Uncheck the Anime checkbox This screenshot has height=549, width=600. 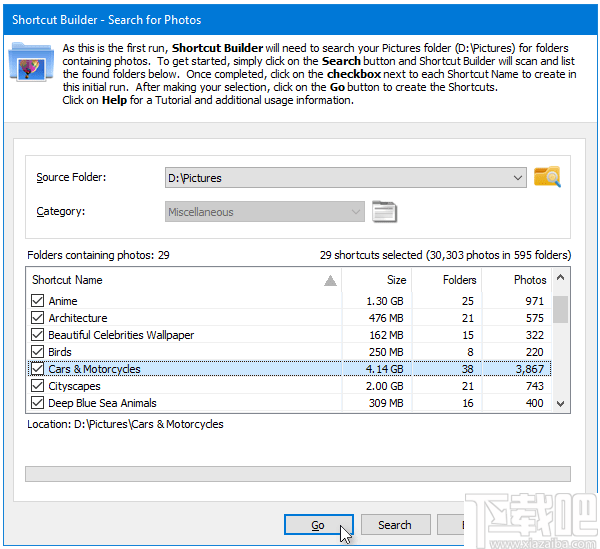pyautogui.click(x=38, y=301)
